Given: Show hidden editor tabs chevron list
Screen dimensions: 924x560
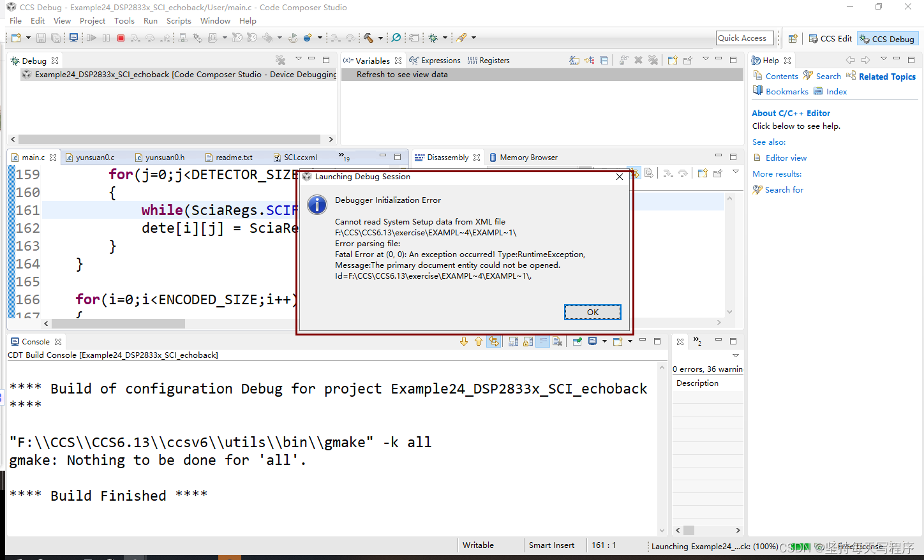Looking at the screenshot, I should pos(344,157).
